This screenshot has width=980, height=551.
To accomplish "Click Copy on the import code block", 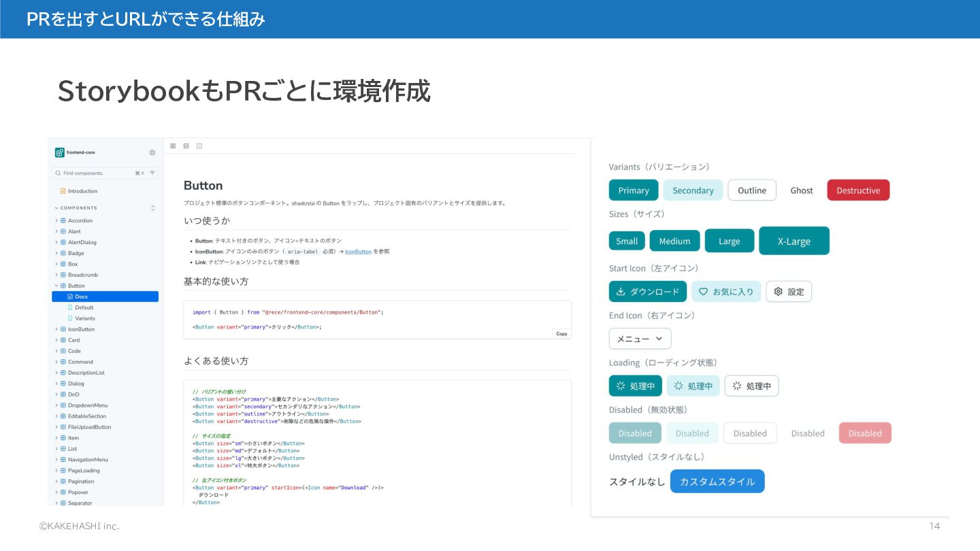I will coord(561,334).
